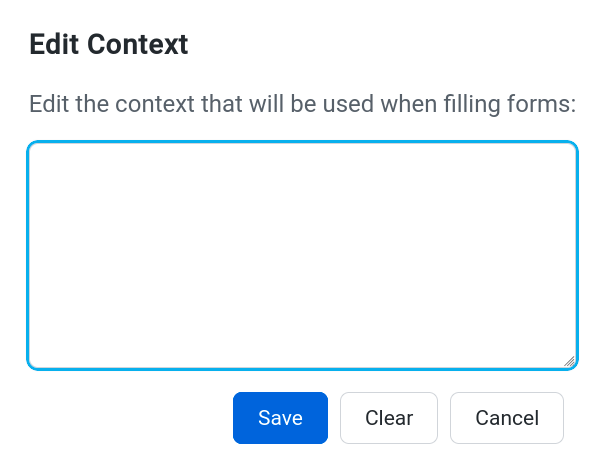Wipe the text with the Clear button
The image size is (604, 472).
coord(389,418)
